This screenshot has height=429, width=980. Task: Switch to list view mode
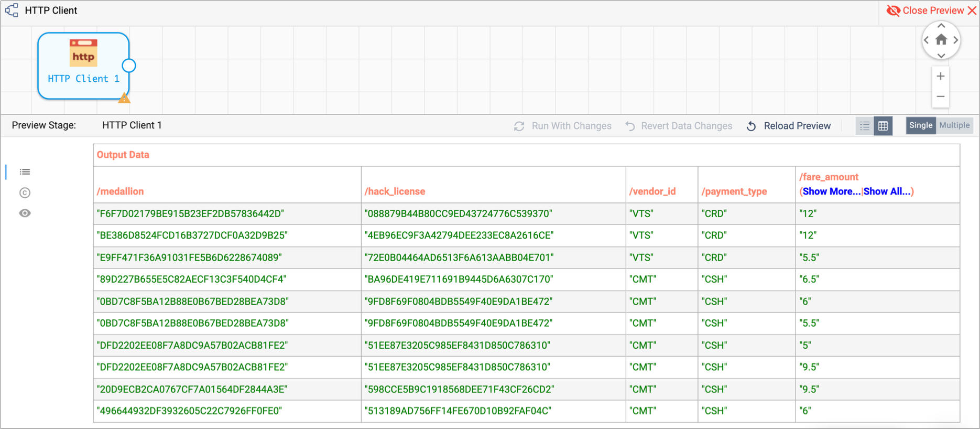pyautogui.click(x=865, y=126)
